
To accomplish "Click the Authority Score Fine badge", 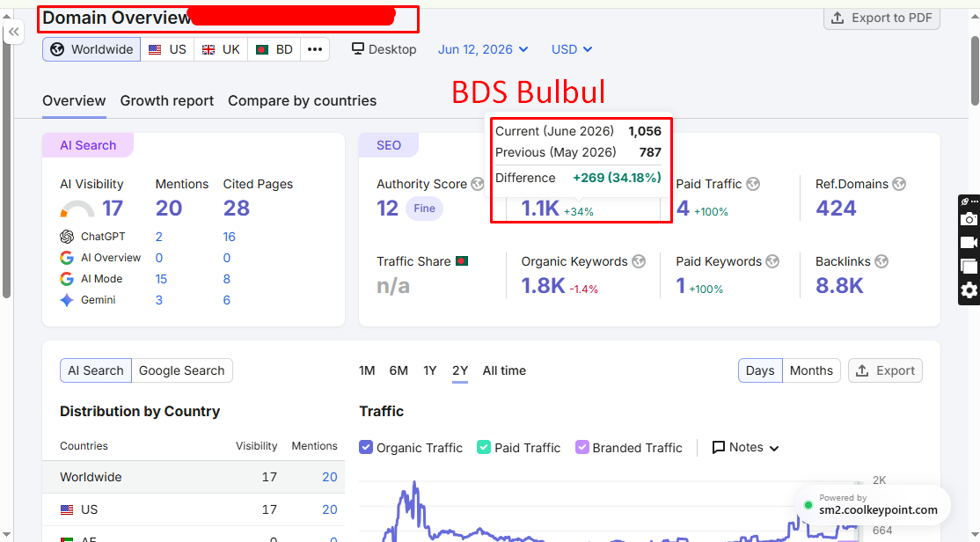I will (x=424, y=209).
